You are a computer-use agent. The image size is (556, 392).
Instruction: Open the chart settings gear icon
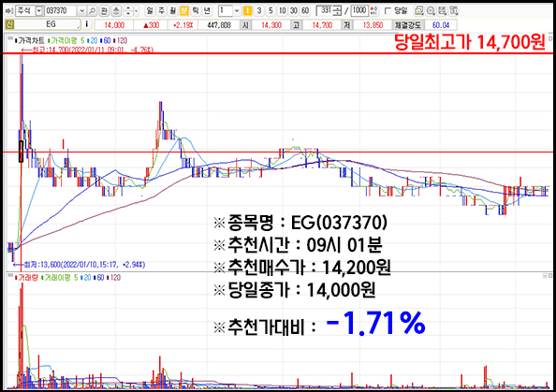(x=431, y=11)
